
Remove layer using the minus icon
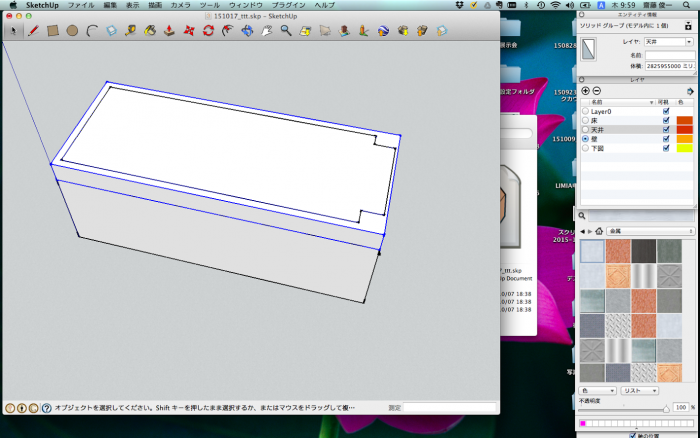[x=597, y=91]
